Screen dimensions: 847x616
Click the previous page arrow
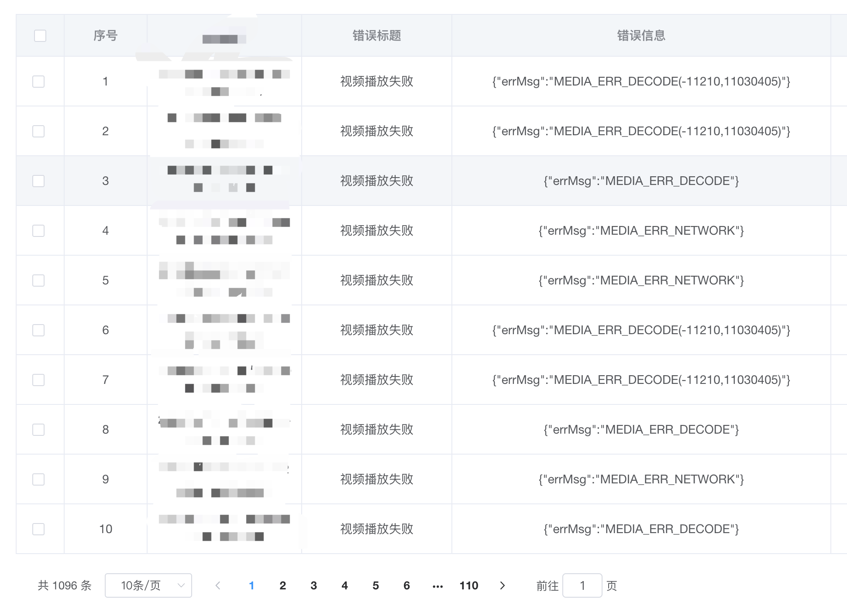pos(218,585)
